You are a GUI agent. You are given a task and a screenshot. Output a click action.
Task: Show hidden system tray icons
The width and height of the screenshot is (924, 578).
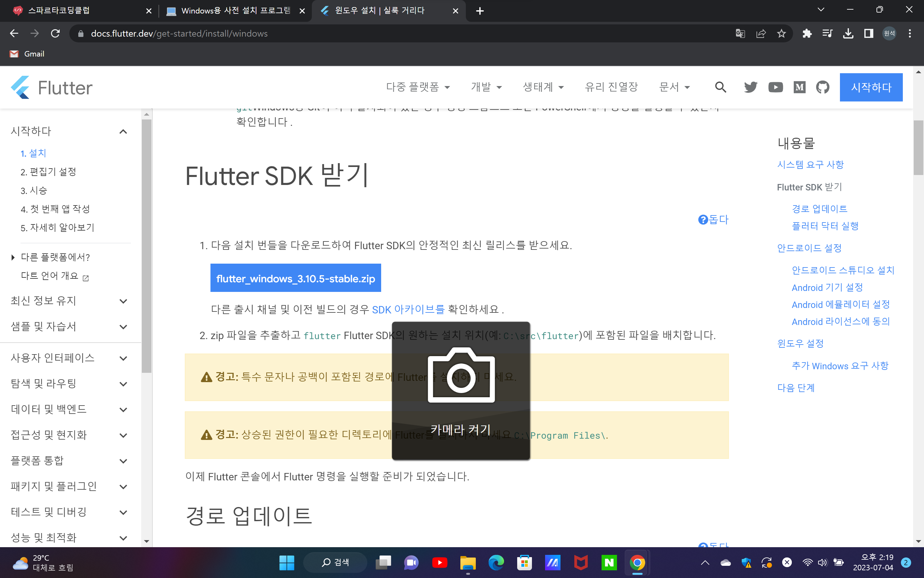[x=705, y=562]
